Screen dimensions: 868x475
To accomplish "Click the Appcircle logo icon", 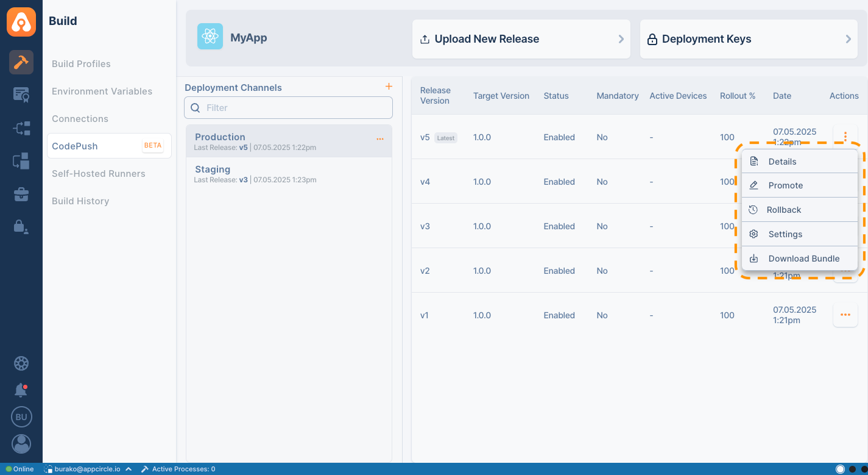I will [x=21, y=22].
